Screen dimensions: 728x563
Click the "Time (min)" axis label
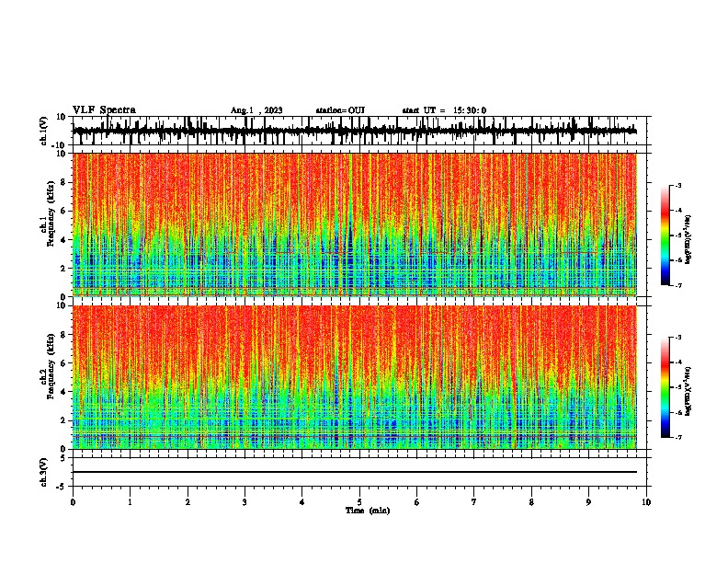click(368, 511)
